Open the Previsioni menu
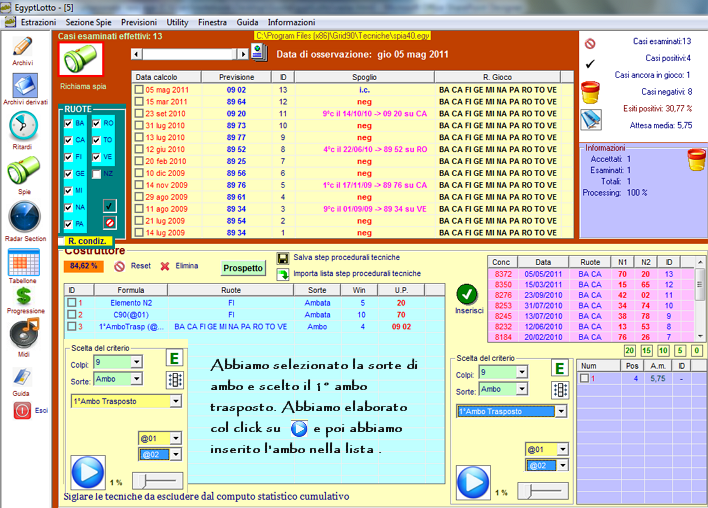708x508 pixels. coord(139,22)
